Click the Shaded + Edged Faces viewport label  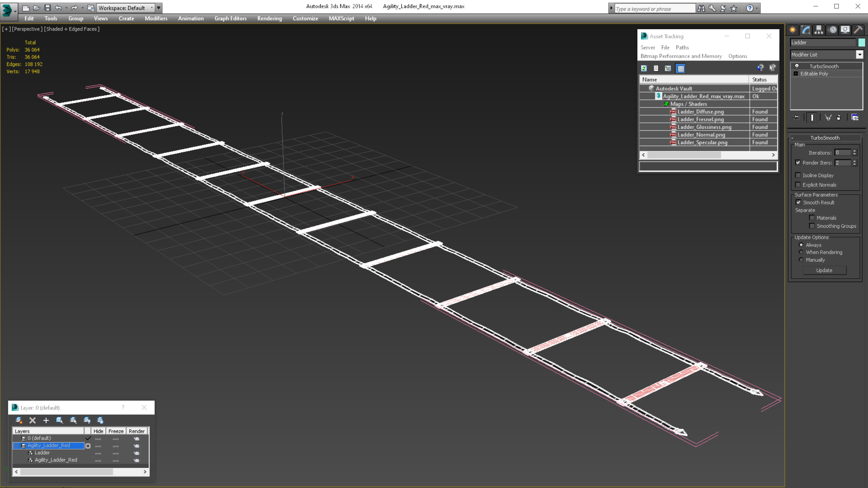[72, 29]
